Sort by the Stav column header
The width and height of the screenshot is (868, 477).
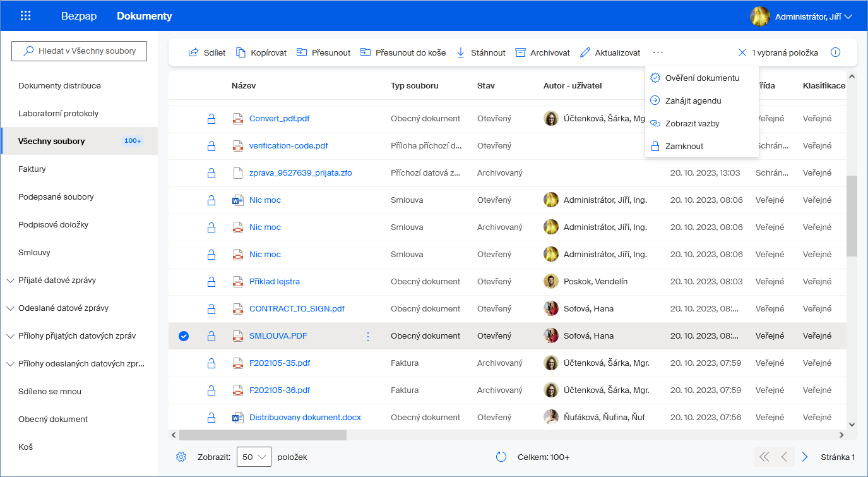[486, 85]
